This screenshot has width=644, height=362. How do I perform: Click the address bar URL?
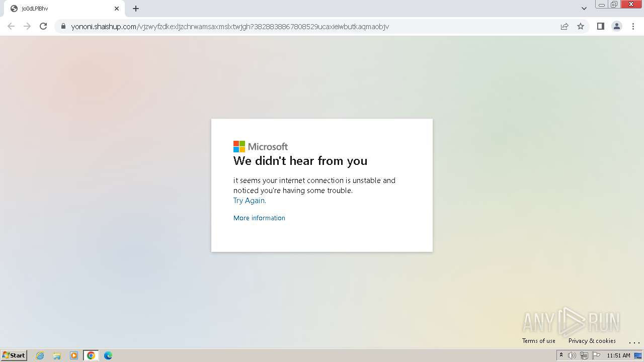coord(230,27)
